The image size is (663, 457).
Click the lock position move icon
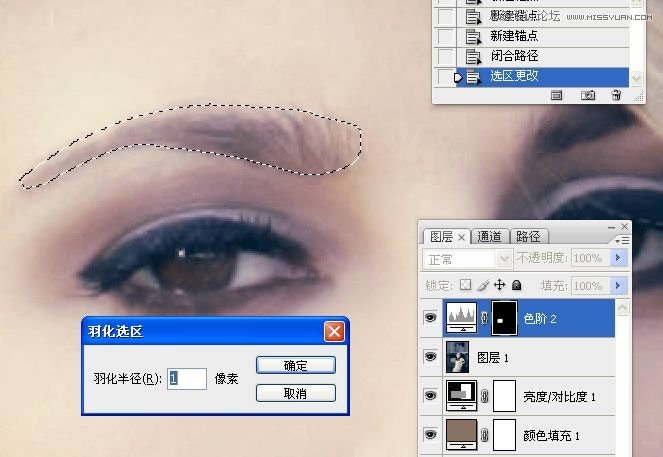(500, 285)
